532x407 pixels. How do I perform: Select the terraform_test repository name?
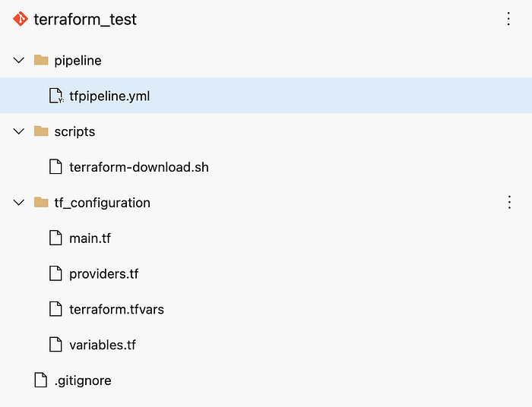click(x=85, y=20)
